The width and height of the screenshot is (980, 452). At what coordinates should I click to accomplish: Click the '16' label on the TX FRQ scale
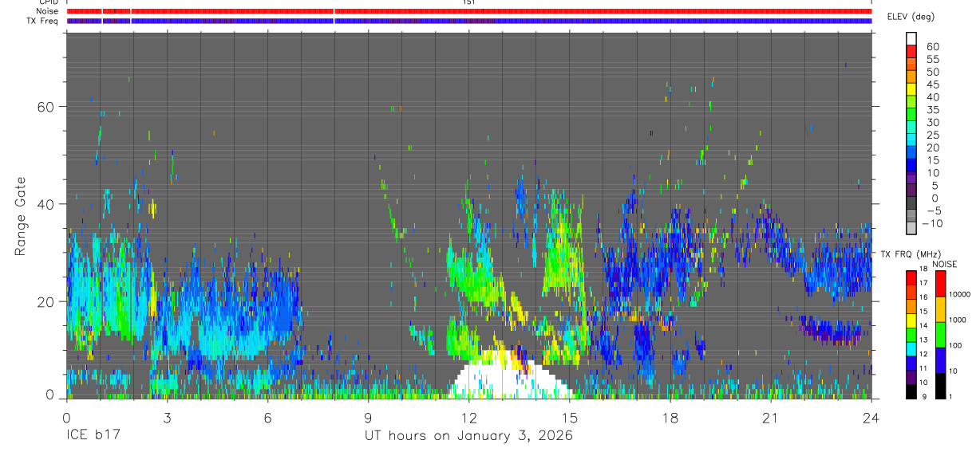tap(923, 297)
